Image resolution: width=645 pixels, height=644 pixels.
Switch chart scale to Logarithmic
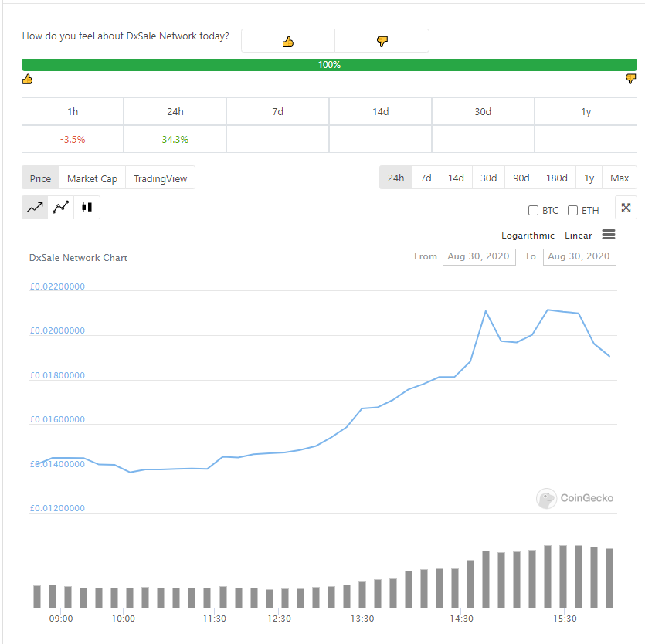[x=528, y=236]
